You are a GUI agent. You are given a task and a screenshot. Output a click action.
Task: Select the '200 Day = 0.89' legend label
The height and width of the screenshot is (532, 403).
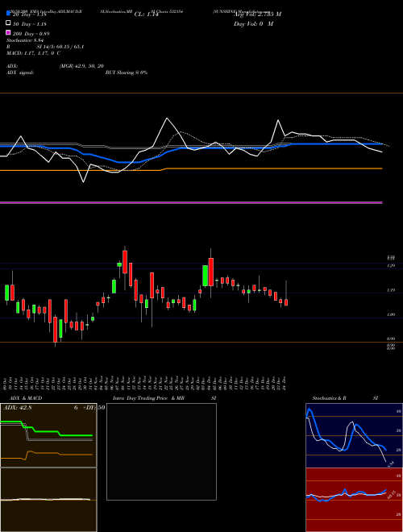coord(31,34)
